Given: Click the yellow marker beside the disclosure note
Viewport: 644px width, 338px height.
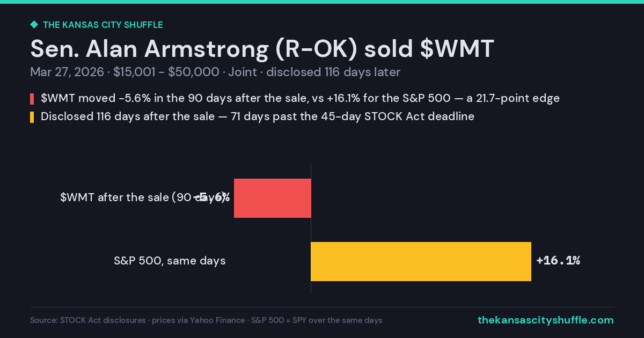Looking at the screenshot, I should [32, 117].
